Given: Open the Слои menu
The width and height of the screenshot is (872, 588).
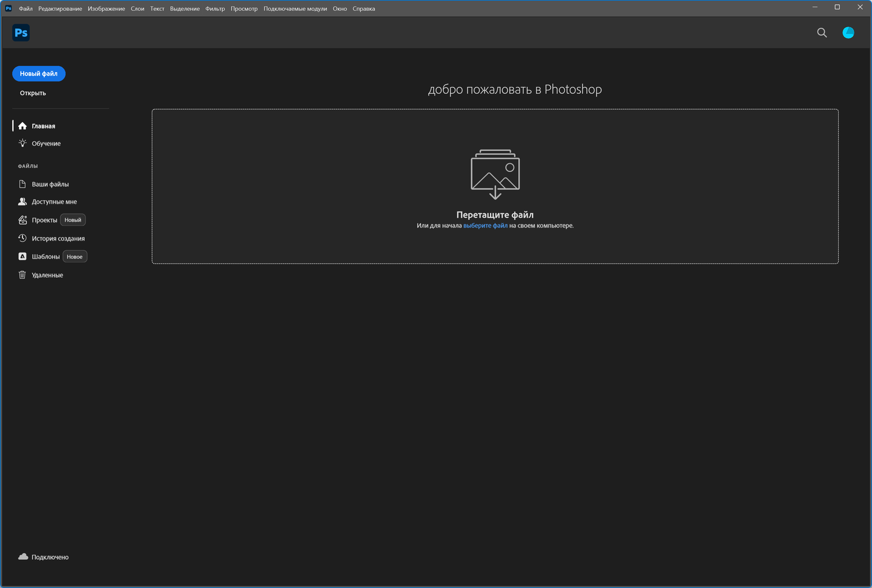Looking at the screenshot, I should coord(137,9).
